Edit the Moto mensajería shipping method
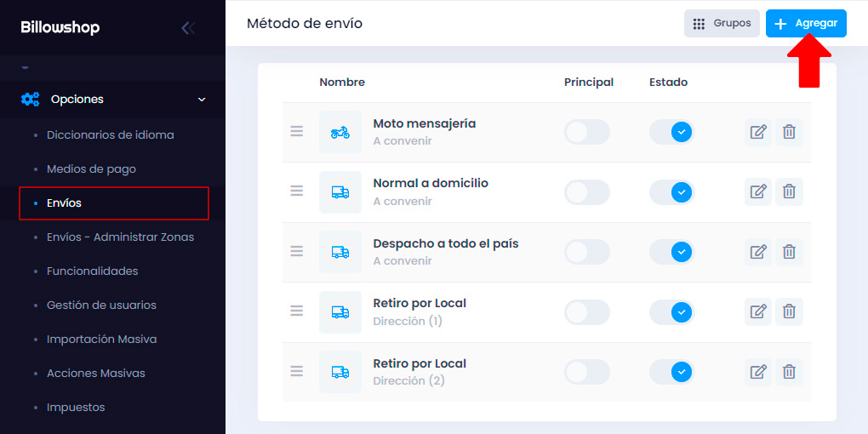The image size is (868, 434). 758,132
